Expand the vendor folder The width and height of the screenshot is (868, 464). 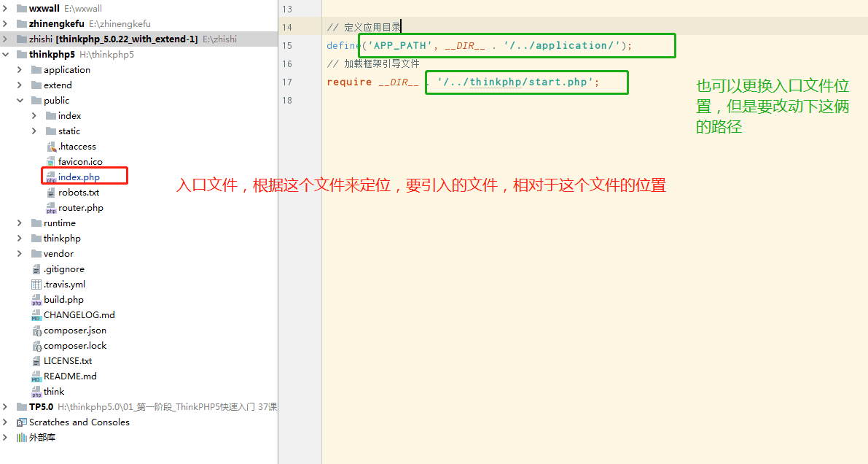click(20, 253)
